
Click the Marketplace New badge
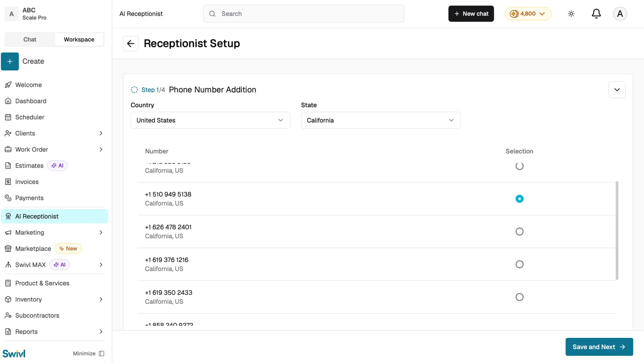point(68,249)
